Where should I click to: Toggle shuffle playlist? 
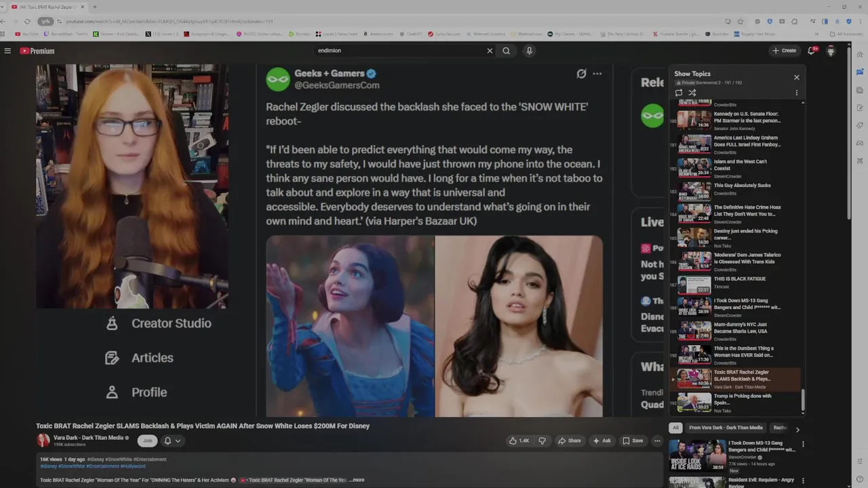pyautogui.click(x=692, y=93)
